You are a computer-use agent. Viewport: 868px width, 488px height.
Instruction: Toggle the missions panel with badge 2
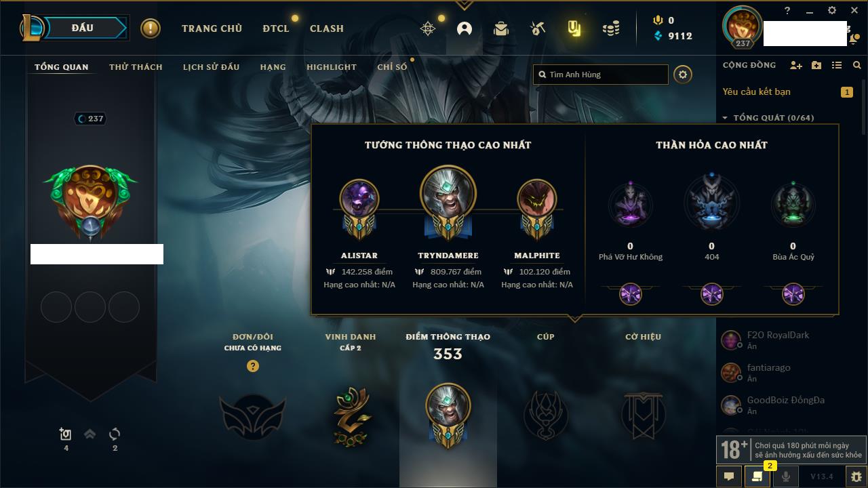(757, 476)
